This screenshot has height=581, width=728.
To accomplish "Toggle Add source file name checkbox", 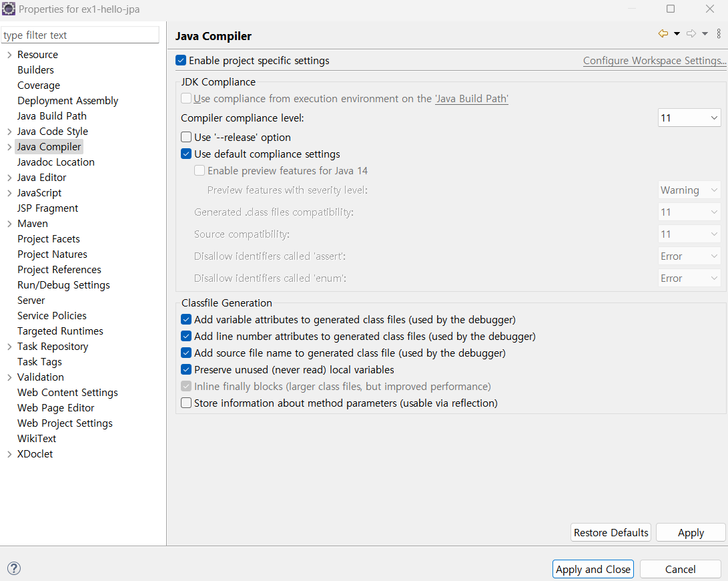I will [x=186, y=353].
